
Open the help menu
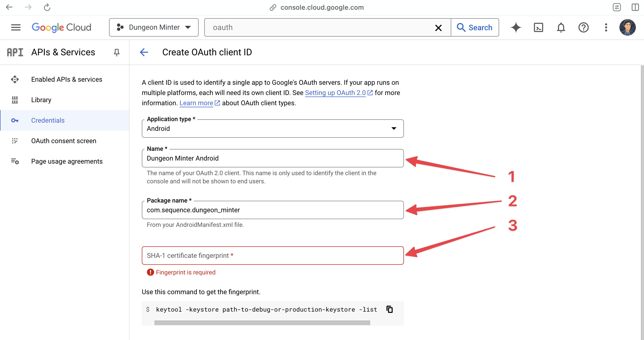click(x=583, y=27)
